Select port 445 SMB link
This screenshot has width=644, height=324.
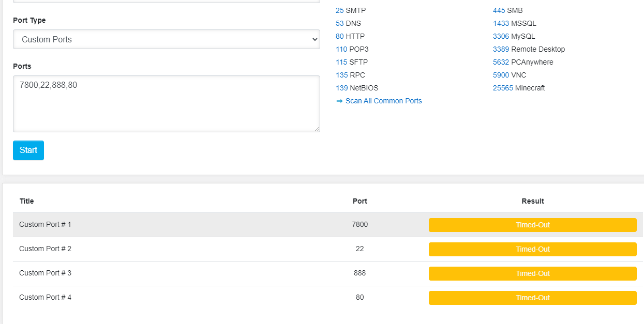[x=499, y=10]
